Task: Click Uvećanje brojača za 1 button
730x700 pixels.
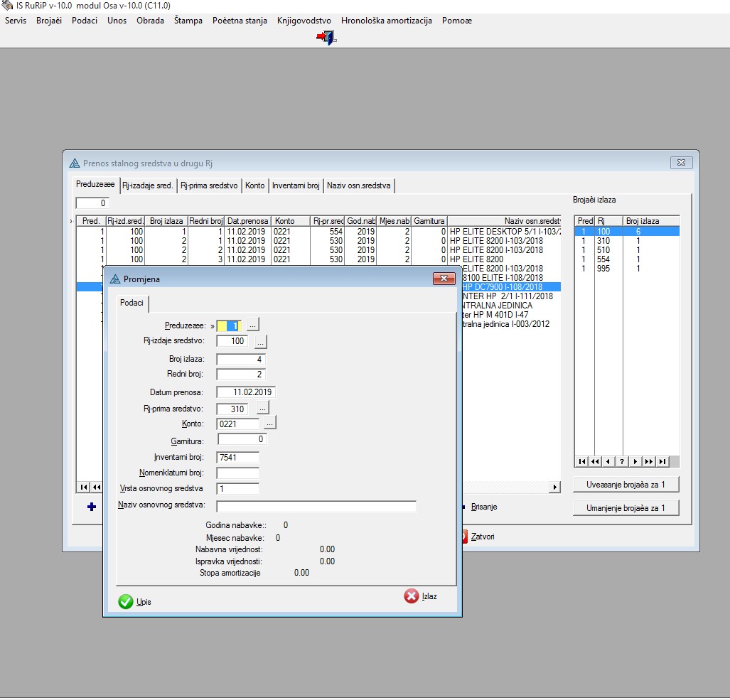Action: (x=626, y=485)
